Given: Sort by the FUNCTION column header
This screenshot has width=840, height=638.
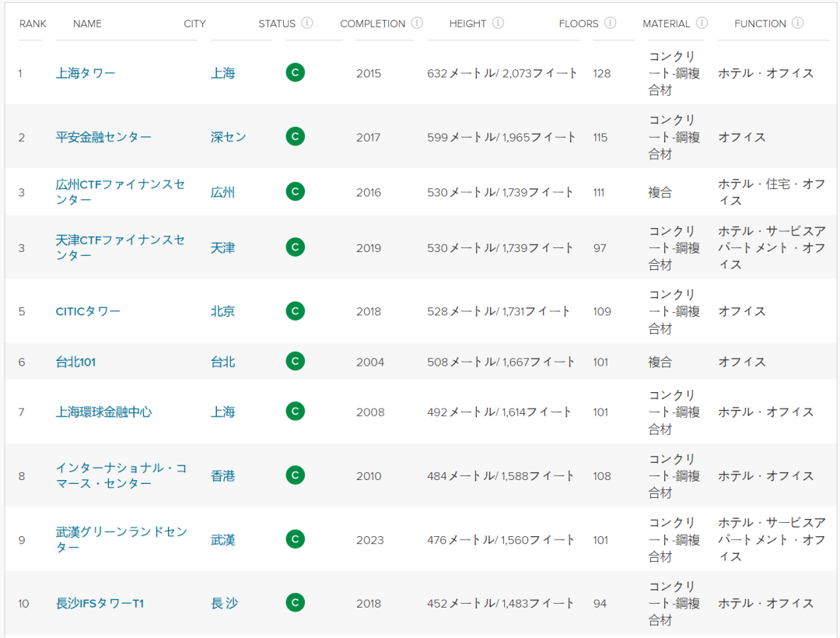Looking at the screenshot, I should 760,24.
